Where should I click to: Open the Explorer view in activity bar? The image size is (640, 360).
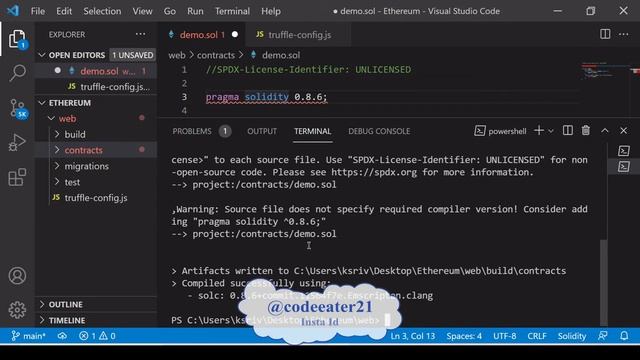(17, 39)
